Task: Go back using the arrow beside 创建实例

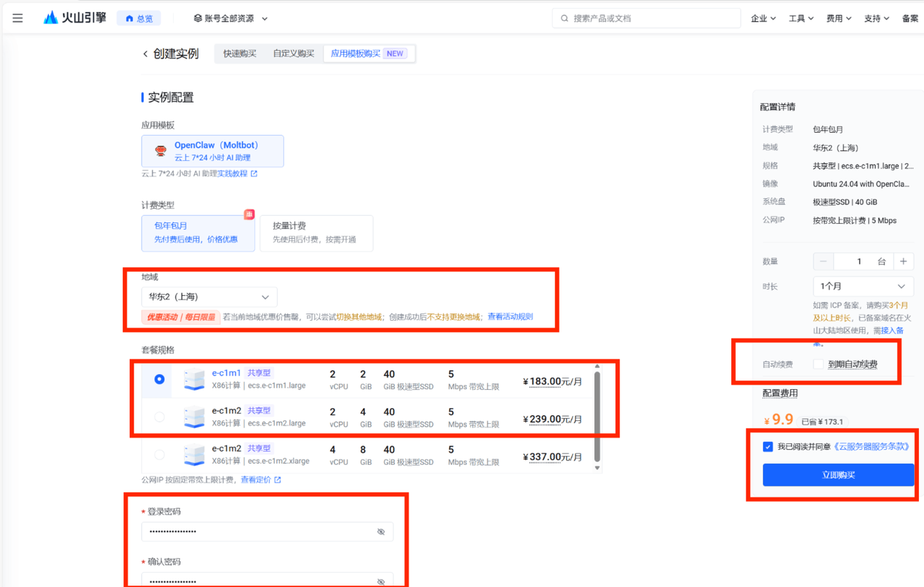Action: point(145,54)
